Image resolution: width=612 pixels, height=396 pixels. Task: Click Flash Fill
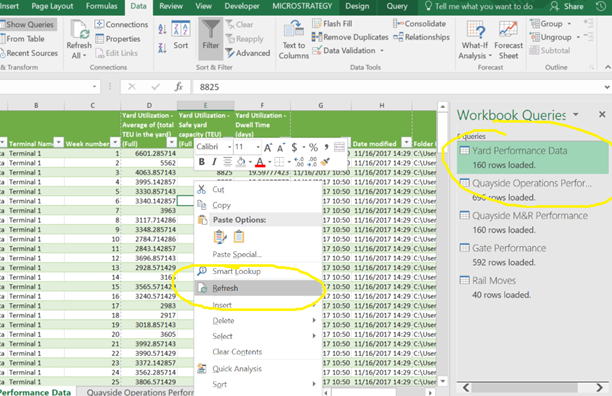[x=332, y=24]
